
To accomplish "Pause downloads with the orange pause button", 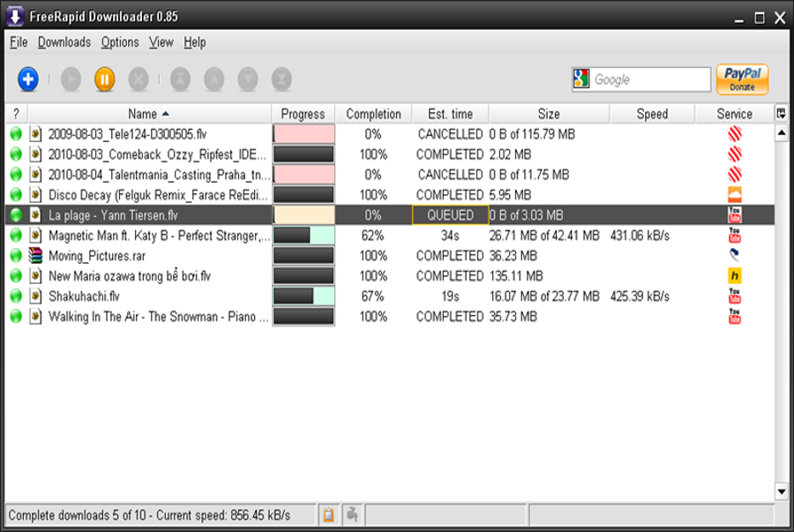I will point(104,79).
